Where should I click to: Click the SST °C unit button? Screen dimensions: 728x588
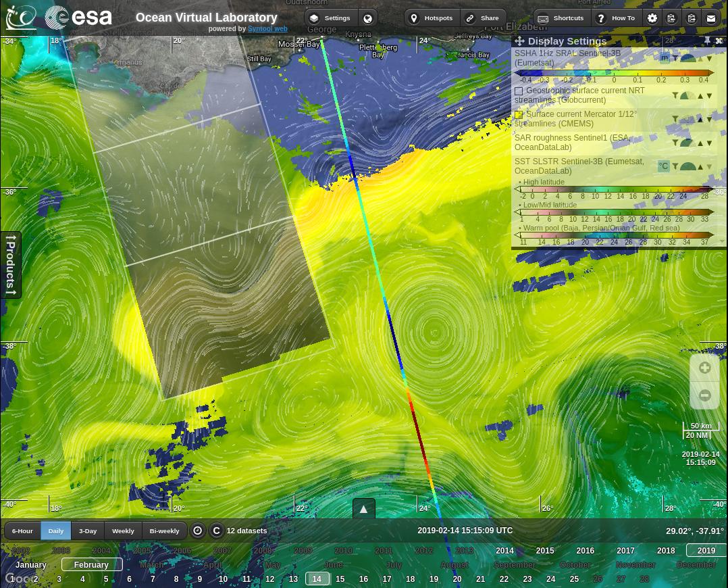(664, 166)
